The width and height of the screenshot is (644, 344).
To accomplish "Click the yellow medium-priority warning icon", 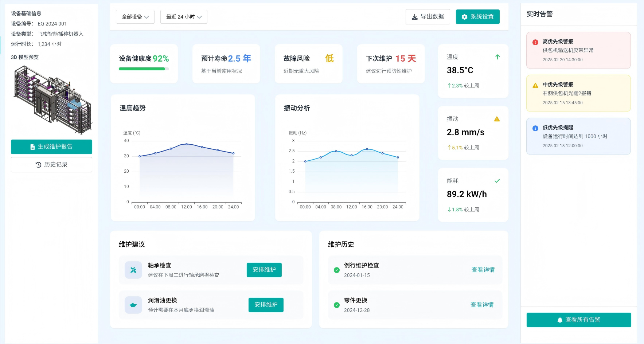I will coord(535,85).
